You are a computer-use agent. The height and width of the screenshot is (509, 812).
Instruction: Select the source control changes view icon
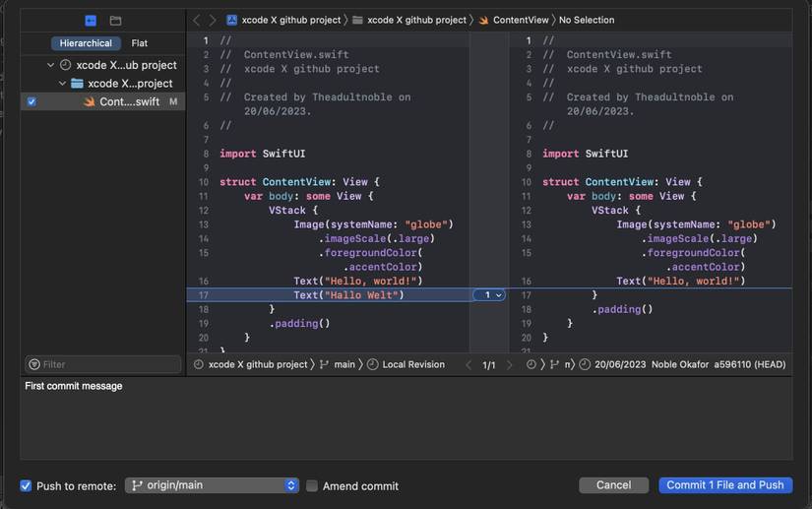[91, 21]
